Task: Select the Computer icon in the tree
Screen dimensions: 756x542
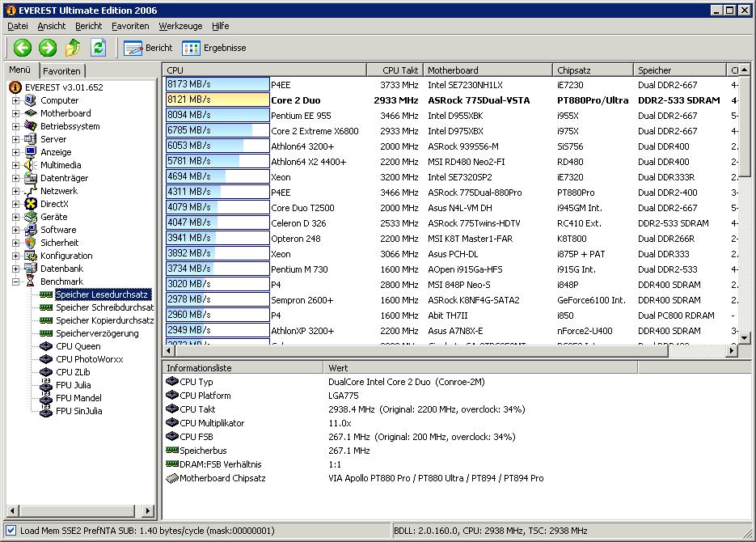Action: pyautogui.click(x=31, y=100)
